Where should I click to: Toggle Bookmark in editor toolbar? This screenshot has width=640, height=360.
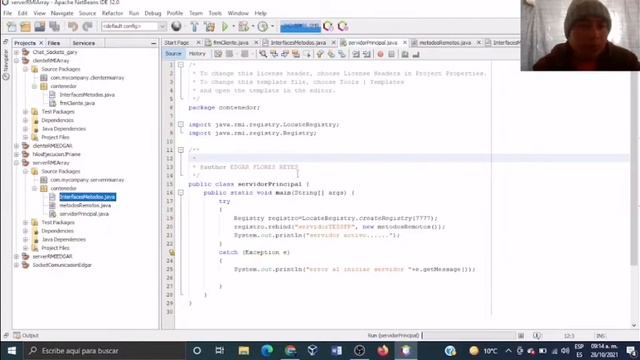342,54
